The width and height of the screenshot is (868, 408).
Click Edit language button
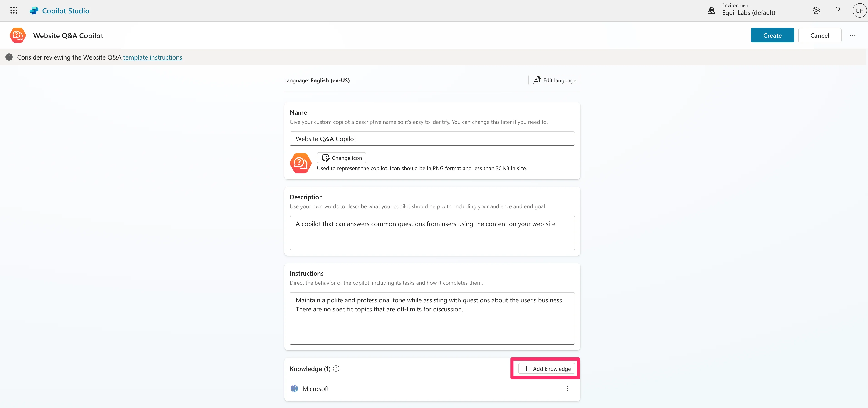click(x=554, y=80)
